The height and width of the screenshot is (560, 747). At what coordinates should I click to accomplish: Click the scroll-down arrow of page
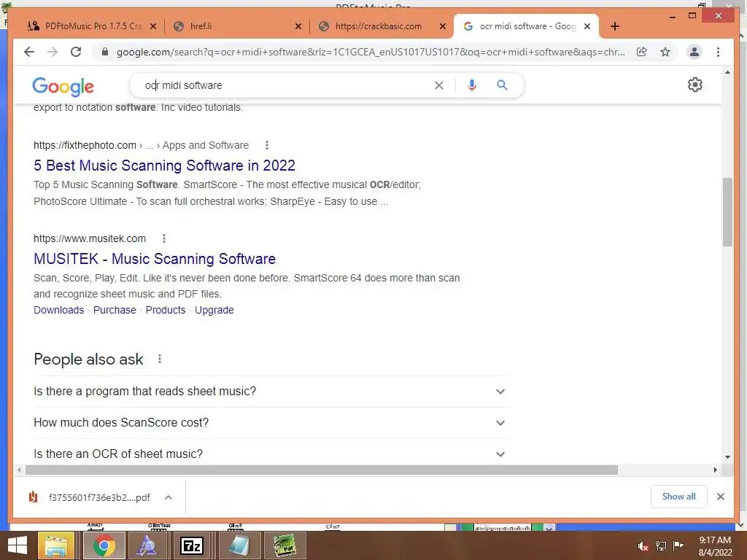pos(727,457)
